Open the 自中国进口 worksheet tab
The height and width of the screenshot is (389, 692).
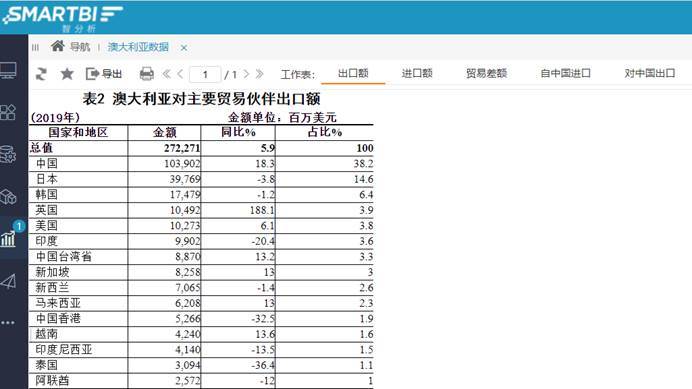(x=565, y=73)
